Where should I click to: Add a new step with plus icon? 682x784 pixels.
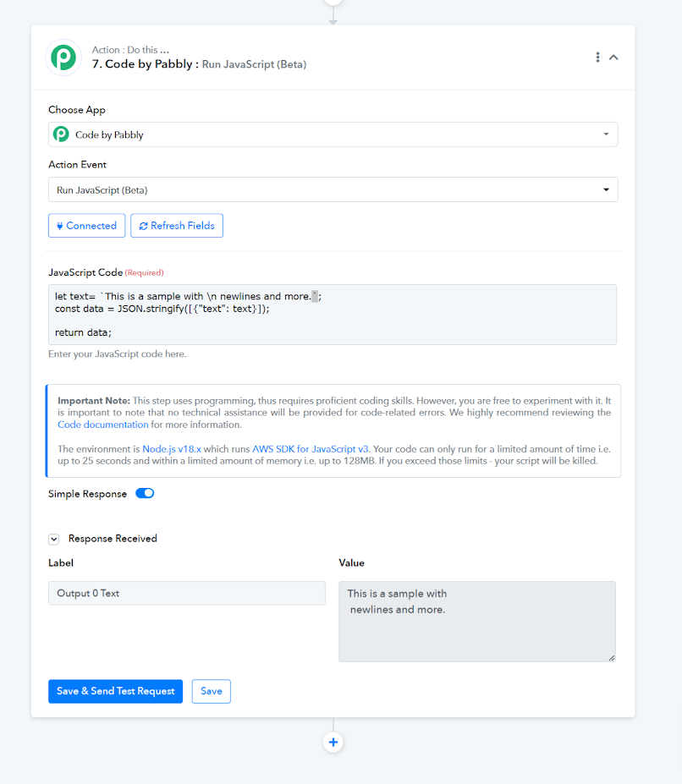pos(333,742)
